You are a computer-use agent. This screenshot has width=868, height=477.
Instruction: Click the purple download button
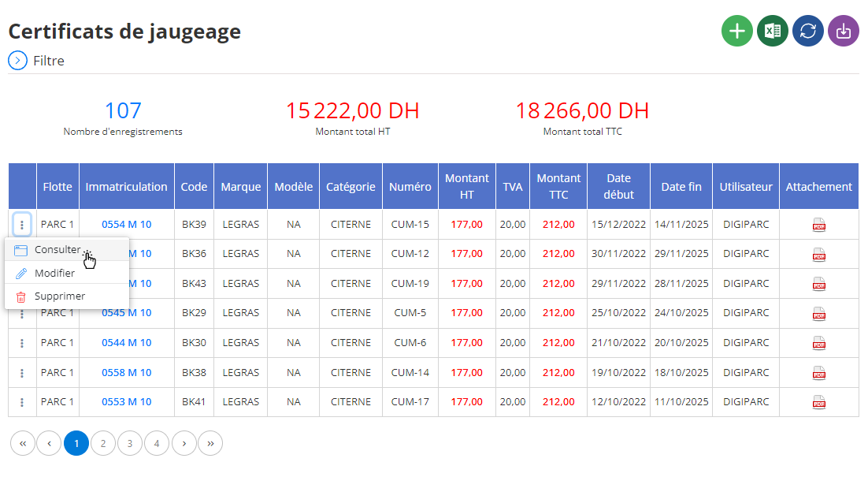[843, 31]
